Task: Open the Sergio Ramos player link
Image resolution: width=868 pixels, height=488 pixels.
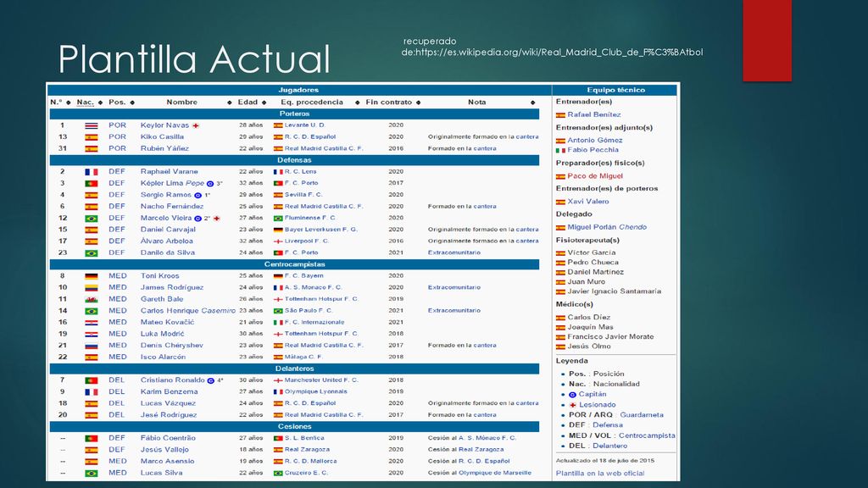Action: [x=165, y=196]
